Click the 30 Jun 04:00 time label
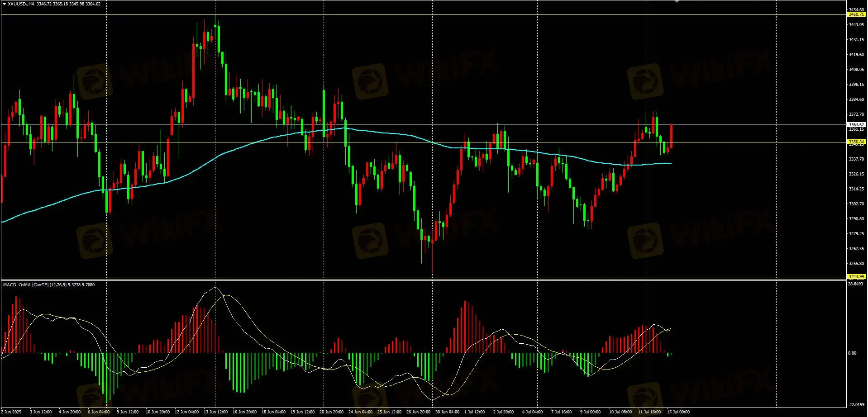The image size is (868, 417). point(447,412)
